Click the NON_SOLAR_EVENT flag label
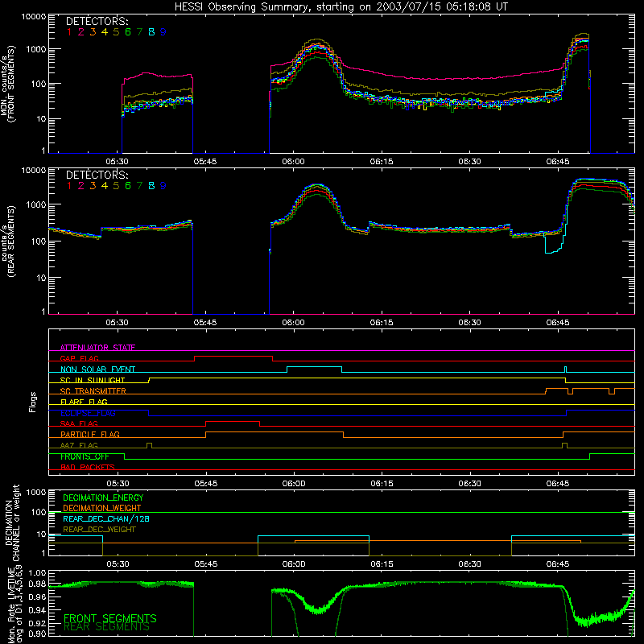Viewport: 644px width, 644px height. [97, 369]
